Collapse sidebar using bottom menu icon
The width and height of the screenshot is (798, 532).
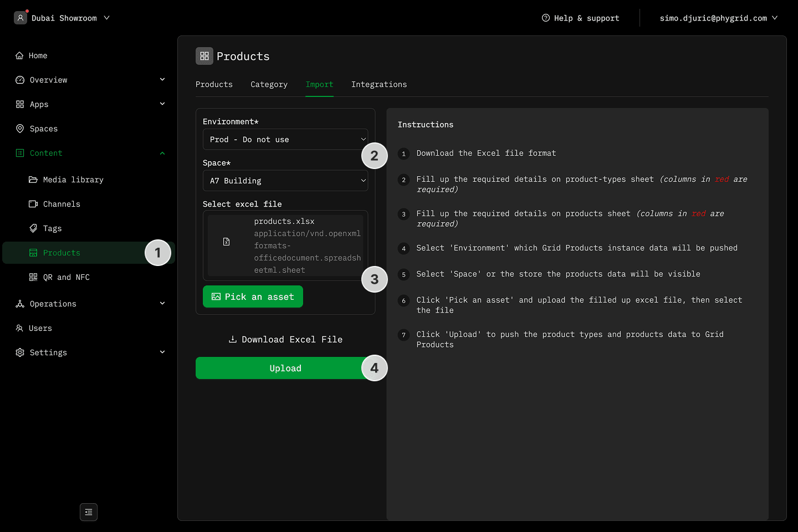tap(89, 512)
